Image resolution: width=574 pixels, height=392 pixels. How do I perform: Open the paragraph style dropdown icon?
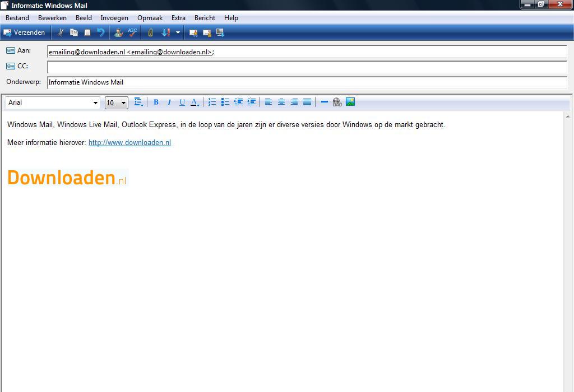tap(138, 102)
